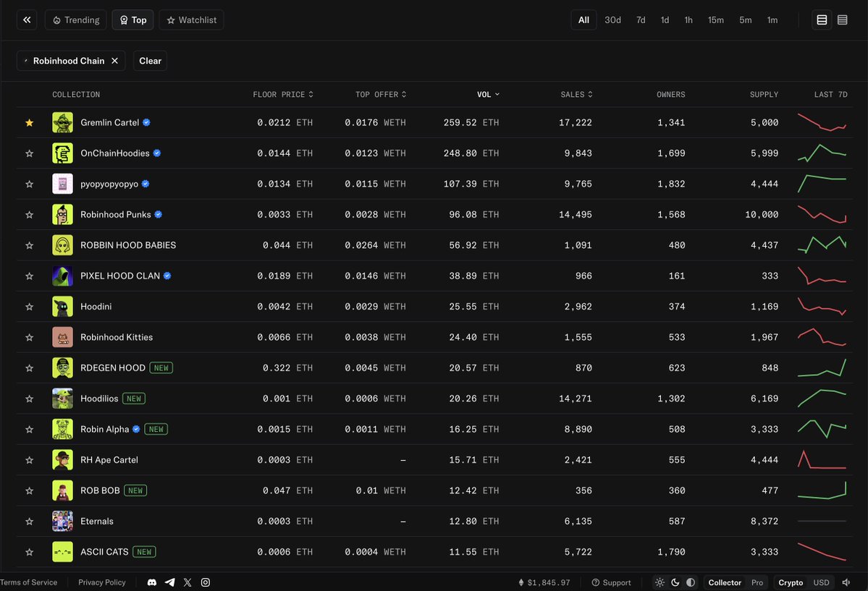Switch to Pro mode
Viewport: 868px width, 591px height.
point(757,582)
